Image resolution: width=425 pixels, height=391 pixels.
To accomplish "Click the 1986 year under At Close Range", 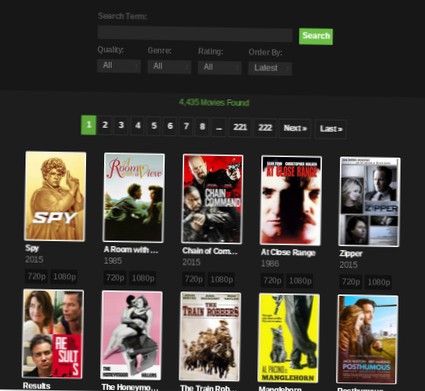I will 270,264.
